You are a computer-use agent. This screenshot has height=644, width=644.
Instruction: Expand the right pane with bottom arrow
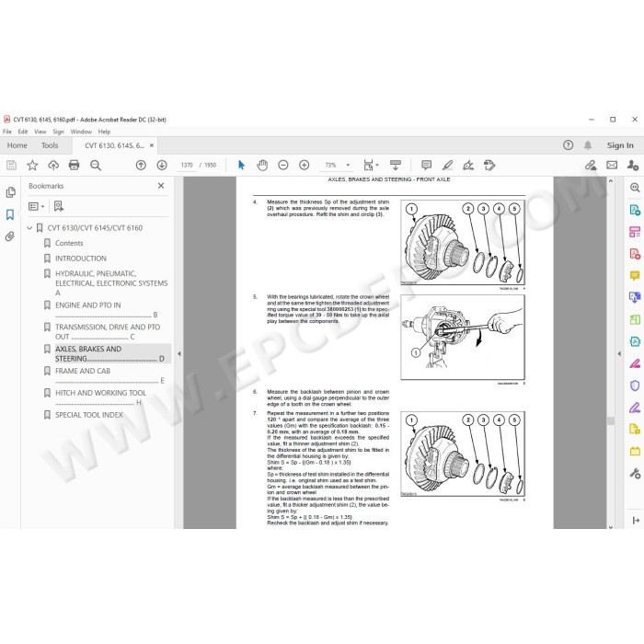(x=636, y=521)
